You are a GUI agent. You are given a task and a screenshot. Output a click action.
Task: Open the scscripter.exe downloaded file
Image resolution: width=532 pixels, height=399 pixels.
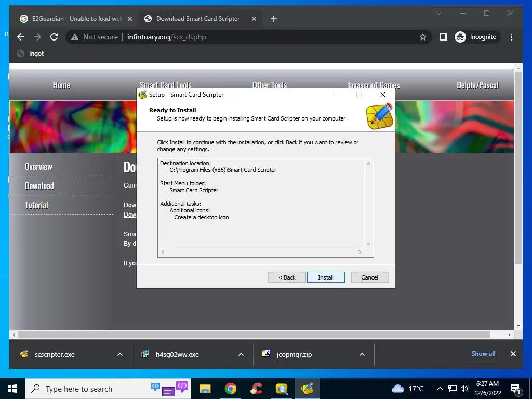pyautogui.click(x=54, y=354)
